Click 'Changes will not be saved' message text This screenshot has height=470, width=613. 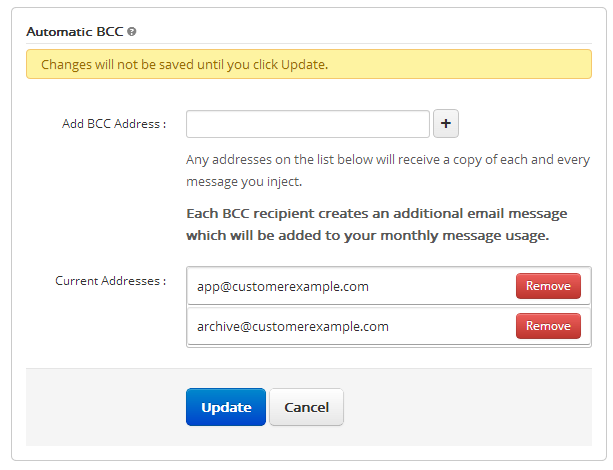(185, 65)
